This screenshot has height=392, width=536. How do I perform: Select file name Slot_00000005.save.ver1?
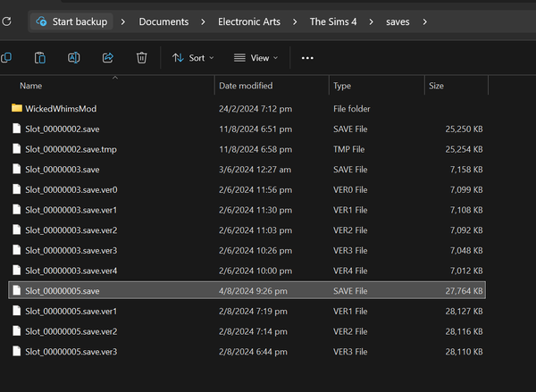click(x=71, y=311)
